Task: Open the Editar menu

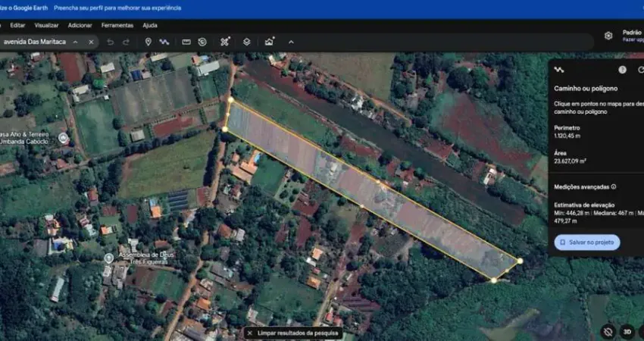Action: coord(17,26)
